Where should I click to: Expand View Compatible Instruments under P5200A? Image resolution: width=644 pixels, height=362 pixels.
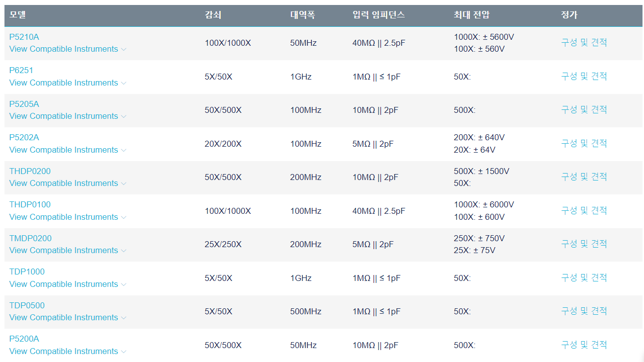(68, 351)
